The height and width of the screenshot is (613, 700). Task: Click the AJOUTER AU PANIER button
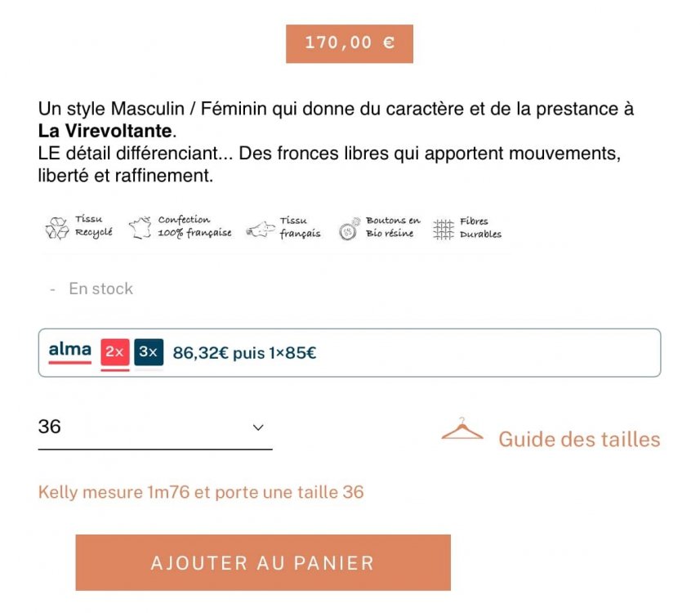click(263, 562)
